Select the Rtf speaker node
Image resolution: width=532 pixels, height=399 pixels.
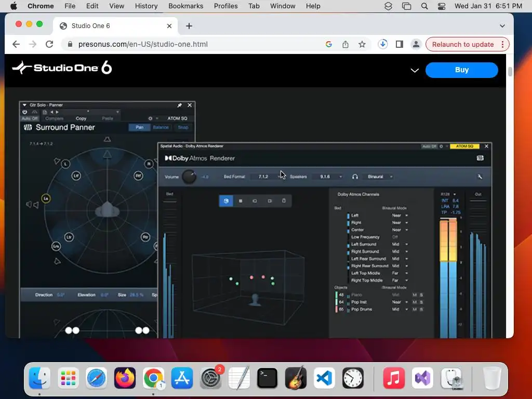tap(138, 176)
